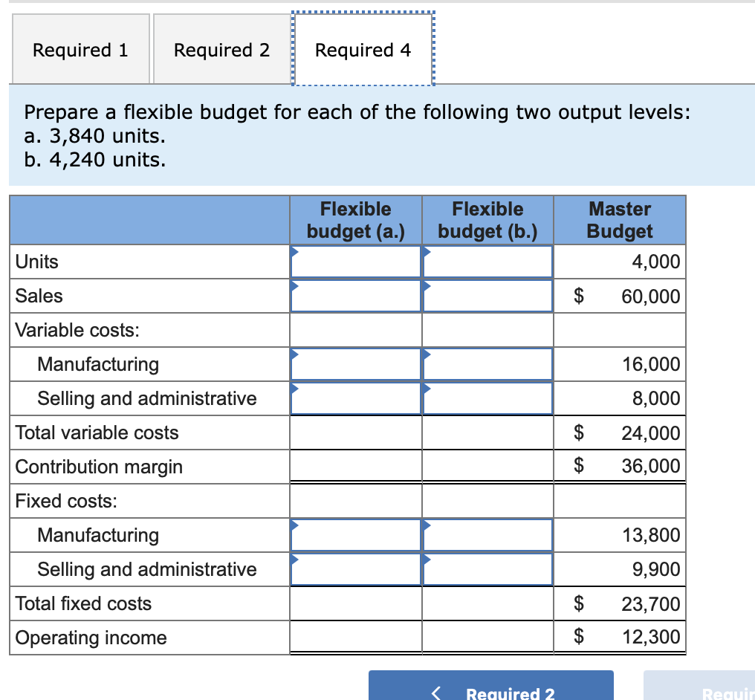Click the Units field under Flexible budget (a.)
The height and width of the screenshot is (700, 755).
coord(355,261)
